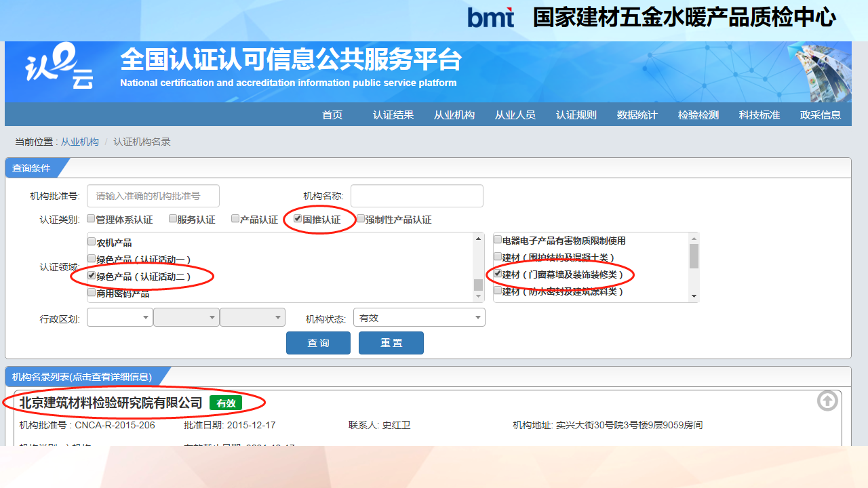
Task: Toggle 管理体系认证 checkbox
Action: point(91,219)
